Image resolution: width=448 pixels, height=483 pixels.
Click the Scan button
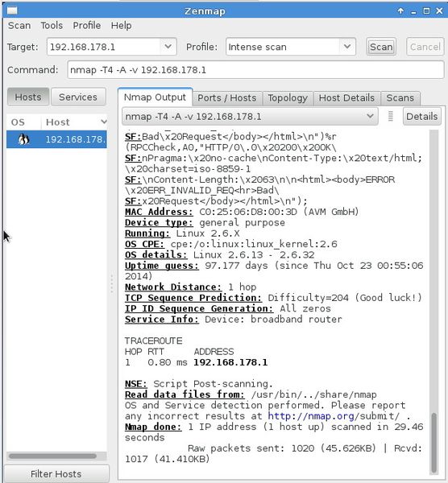pos(381,47)
